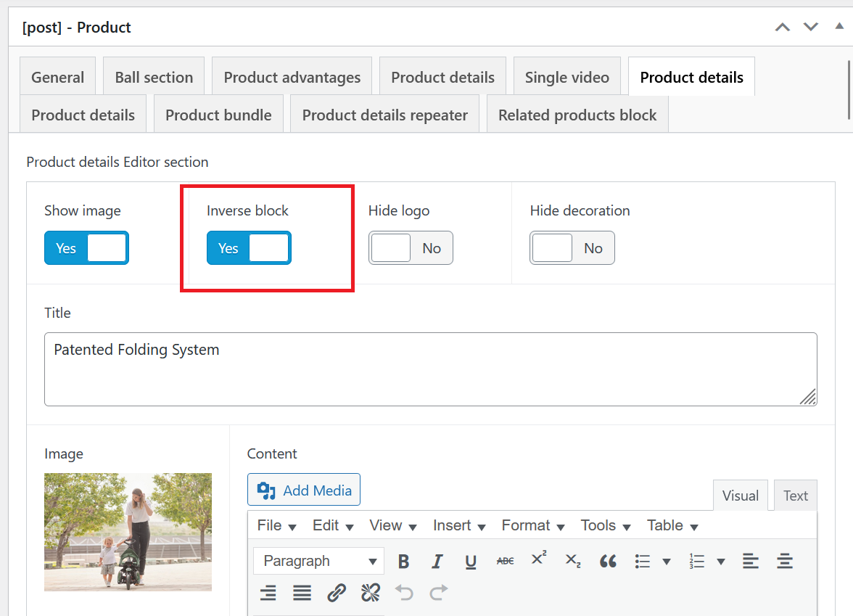Select the product image thumbnail
Viewport: 853px width, 616px height.
point(128,532)
